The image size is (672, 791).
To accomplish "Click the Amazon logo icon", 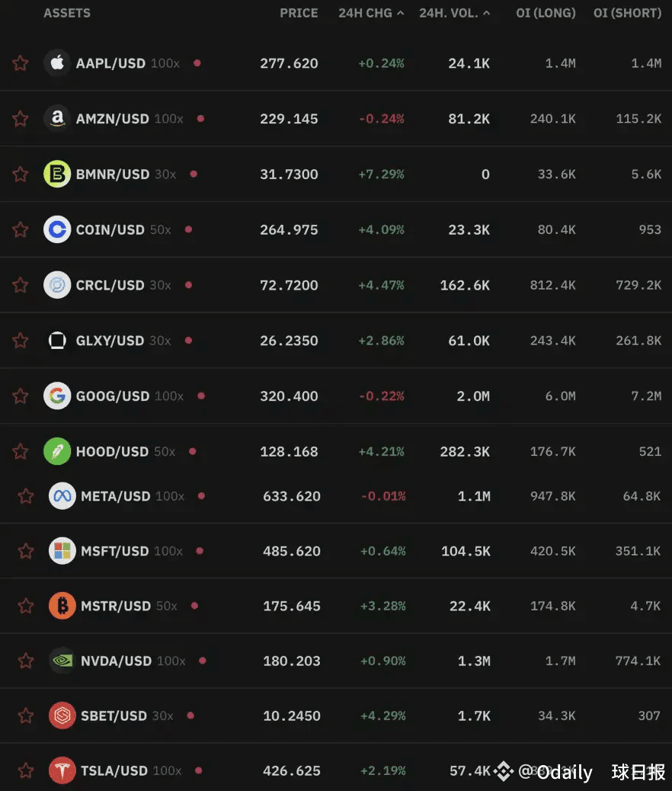I will [57, 119].
